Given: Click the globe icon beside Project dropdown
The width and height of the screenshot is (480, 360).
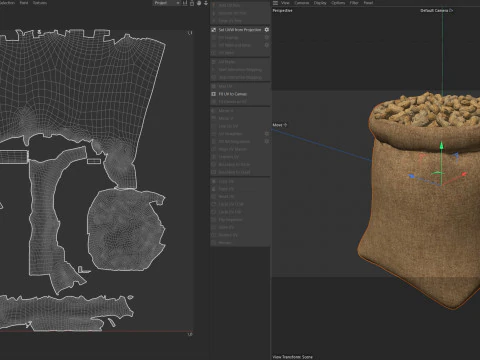Looking at the screenshot, I should click(x=199, y=3).
